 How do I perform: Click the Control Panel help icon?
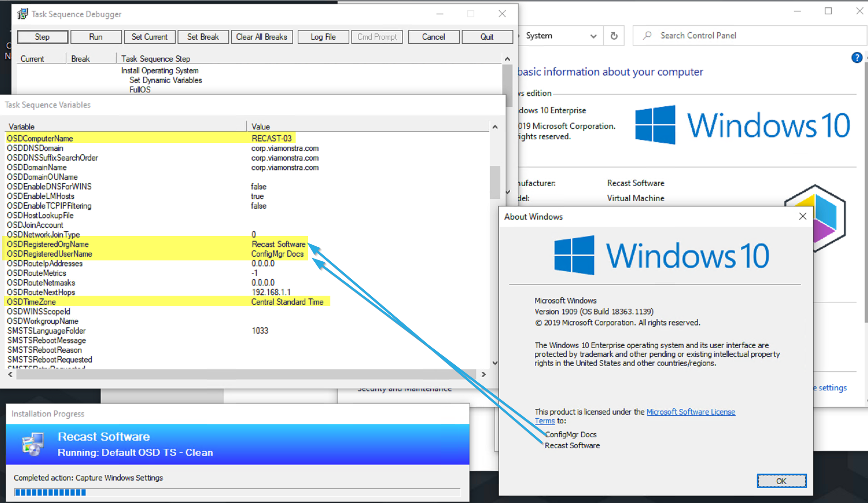[x=857, y=58]
